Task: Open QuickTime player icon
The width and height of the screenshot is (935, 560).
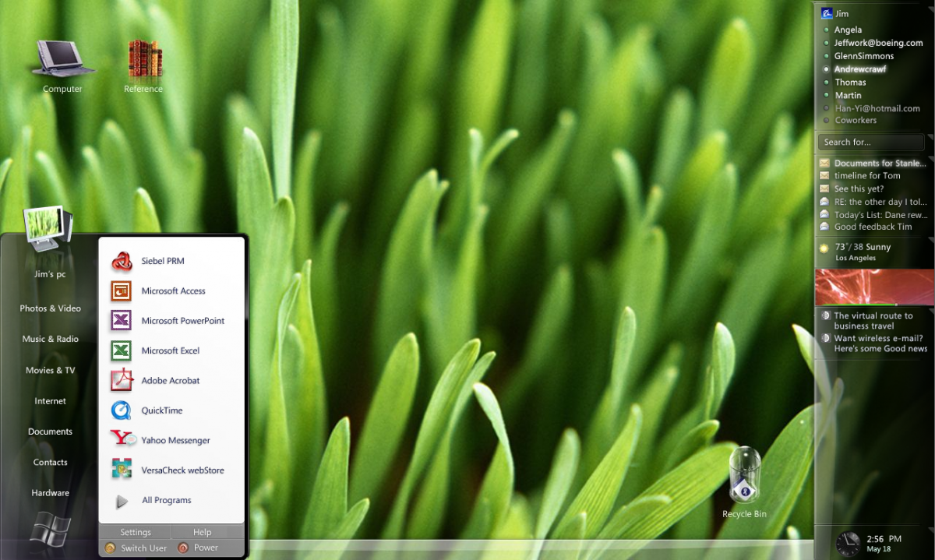Action: point(122,410)
